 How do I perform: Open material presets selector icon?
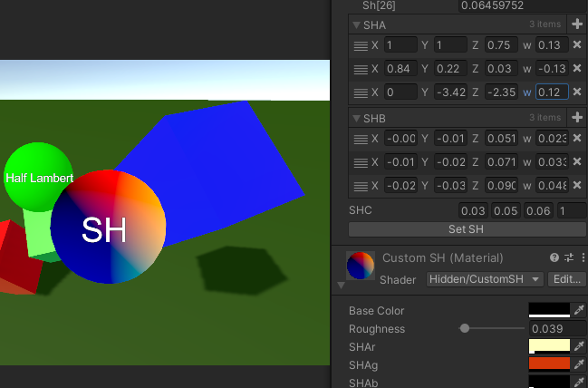[x=567, y=258]
